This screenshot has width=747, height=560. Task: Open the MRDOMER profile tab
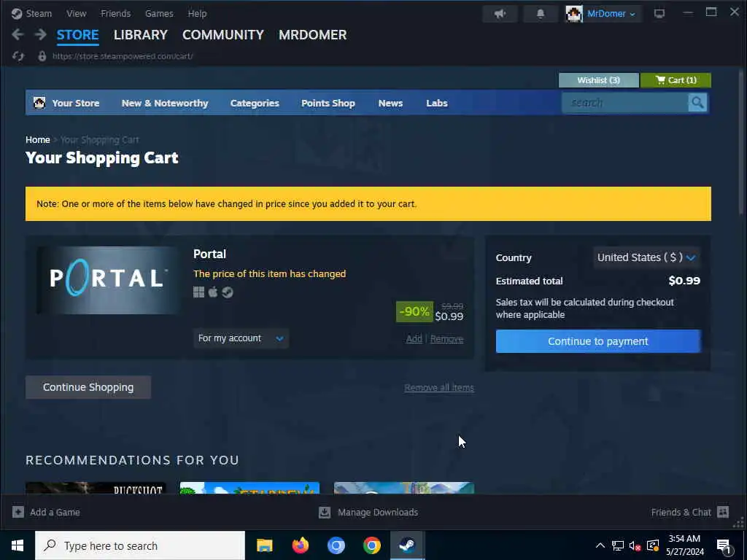tap(312, 35)
